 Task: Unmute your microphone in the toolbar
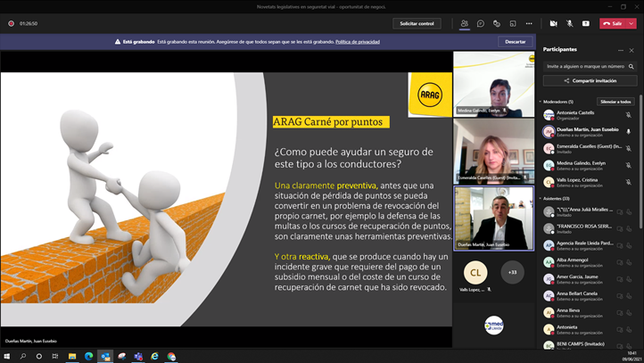(570, 23)
